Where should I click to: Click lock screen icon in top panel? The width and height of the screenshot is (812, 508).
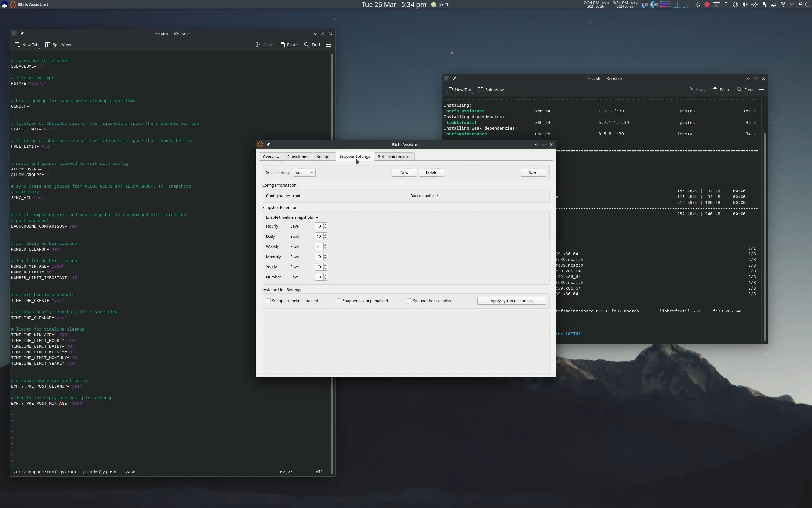(x=800, y=5)
